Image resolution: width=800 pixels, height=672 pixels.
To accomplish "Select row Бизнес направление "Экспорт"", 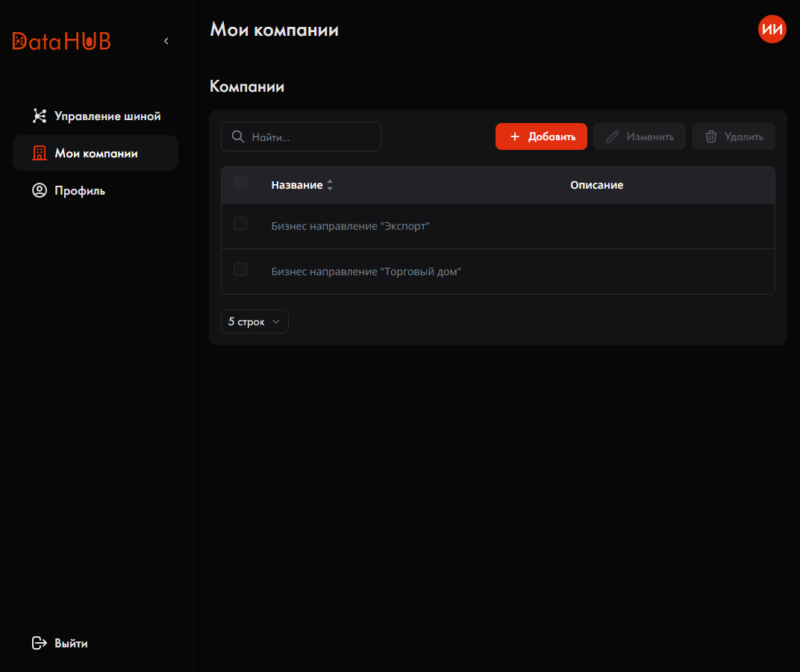I will tap(498, 226).
